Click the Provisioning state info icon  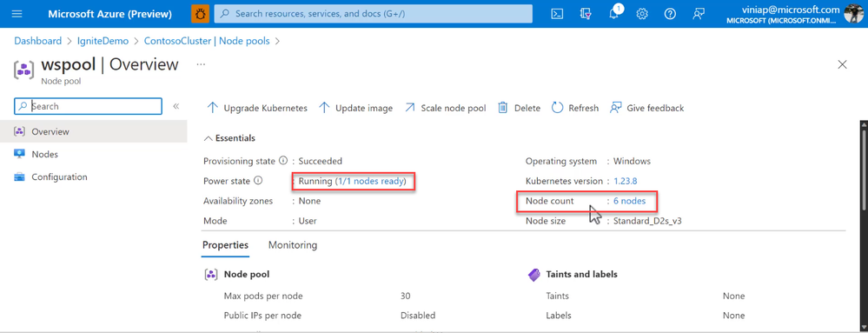pyautogui.click(x=283, y=161)
